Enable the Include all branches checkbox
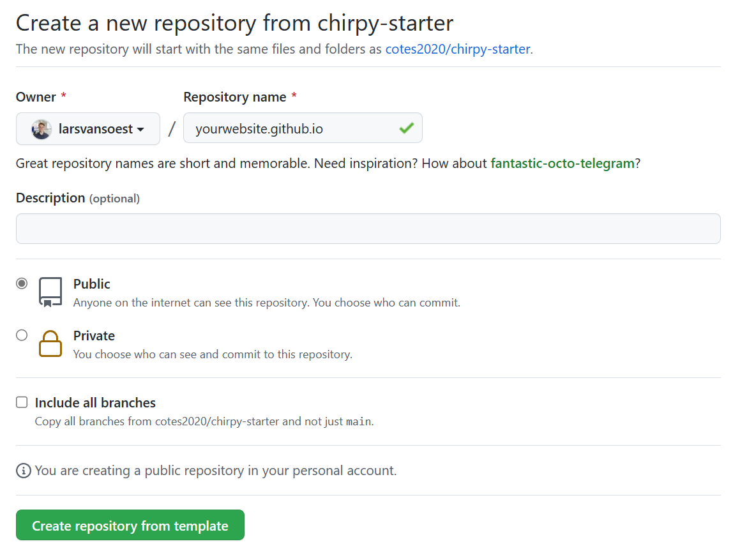Screen dimensions: 740x560 pos(21,402)
